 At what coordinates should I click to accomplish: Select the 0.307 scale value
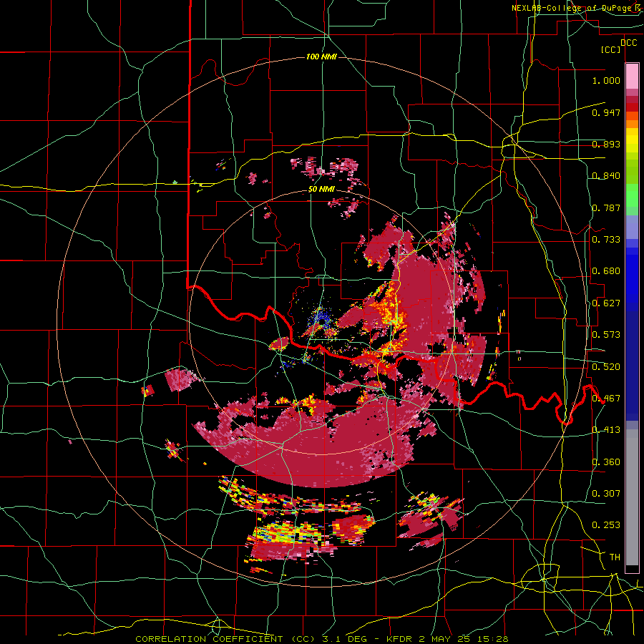click(606, 494)
